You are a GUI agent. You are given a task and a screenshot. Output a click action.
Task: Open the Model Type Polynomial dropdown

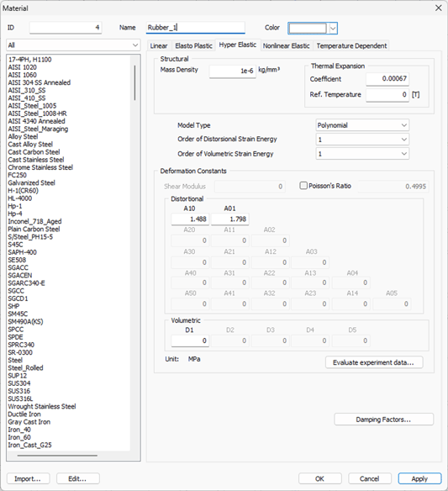(362, 125)
